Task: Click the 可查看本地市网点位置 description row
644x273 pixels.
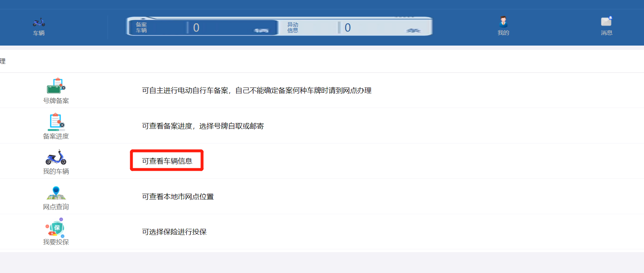Action: coord(178,197)
